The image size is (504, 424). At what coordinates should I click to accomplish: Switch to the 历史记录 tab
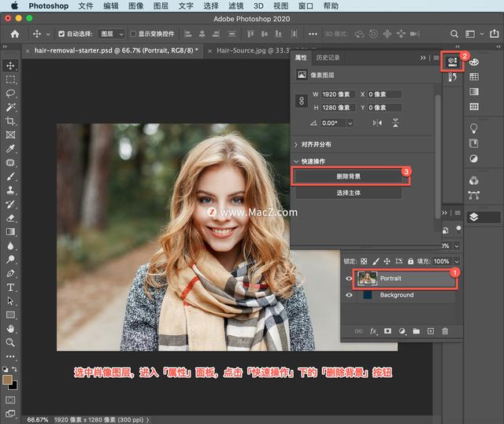[328, 58]
